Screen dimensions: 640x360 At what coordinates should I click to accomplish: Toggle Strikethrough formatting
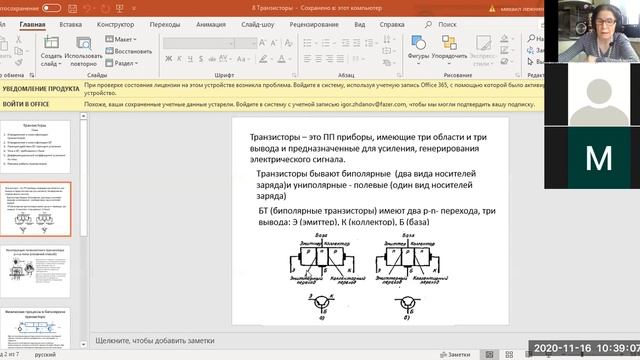point(212,59)
